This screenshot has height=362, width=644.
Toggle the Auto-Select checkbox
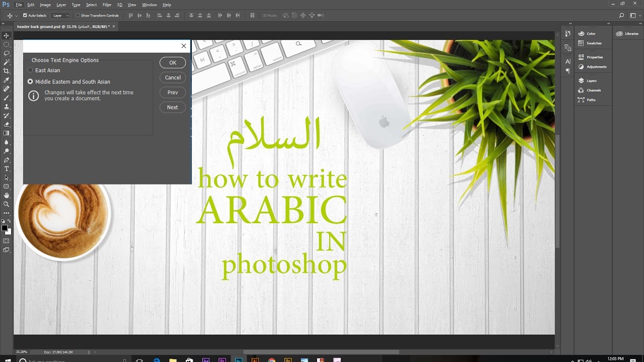25,16
